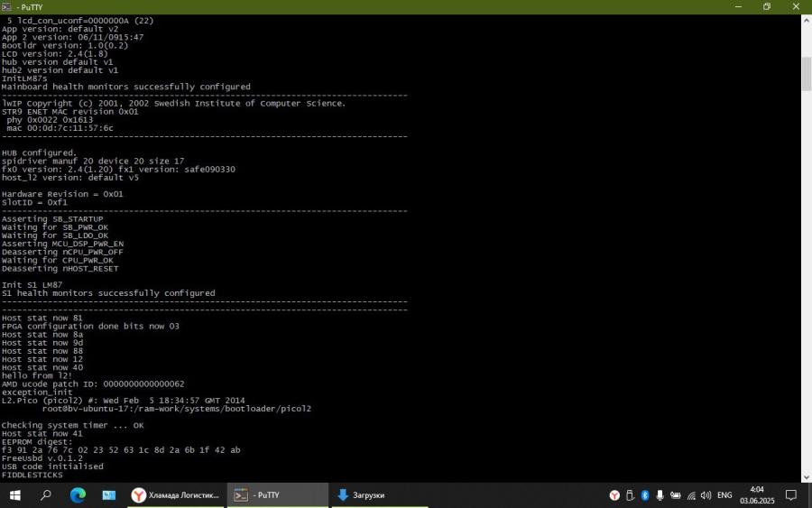Switch to the Yandex Browser taskbar window
The width and height of the screenshot is (812, 508).
[176, 495]
